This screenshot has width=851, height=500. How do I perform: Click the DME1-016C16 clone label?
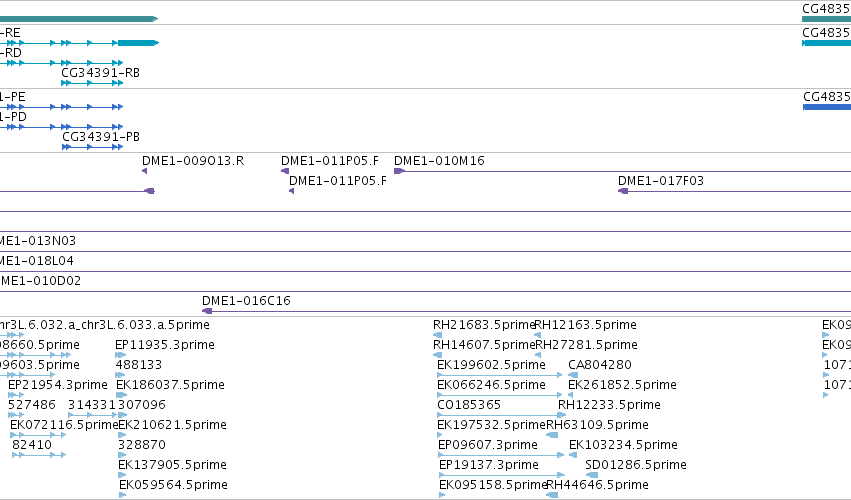point(246,301)
